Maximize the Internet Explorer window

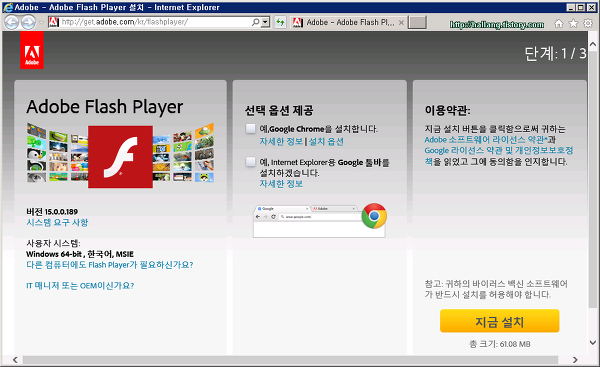pyautogui.click(x=580, y=7)
